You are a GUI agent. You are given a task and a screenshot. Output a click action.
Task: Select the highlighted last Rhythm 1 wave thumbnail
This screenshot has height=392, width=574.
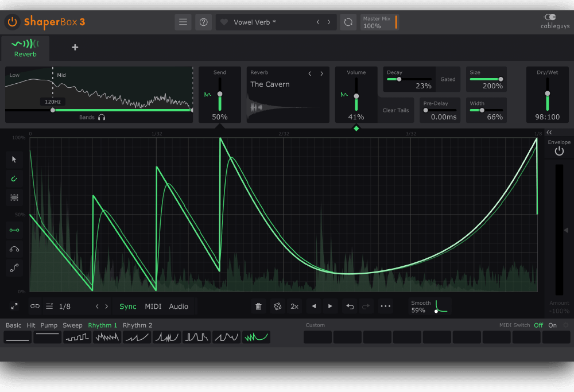coord(256,337)
